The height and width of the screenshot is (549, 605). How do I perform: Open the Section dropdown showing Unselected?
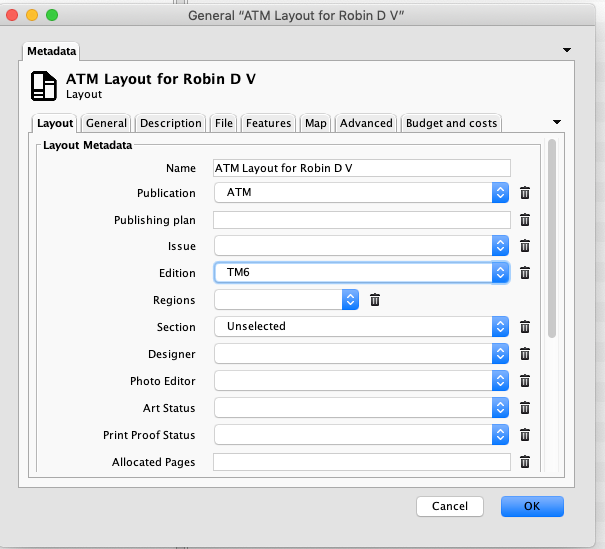tap(361, 327)
